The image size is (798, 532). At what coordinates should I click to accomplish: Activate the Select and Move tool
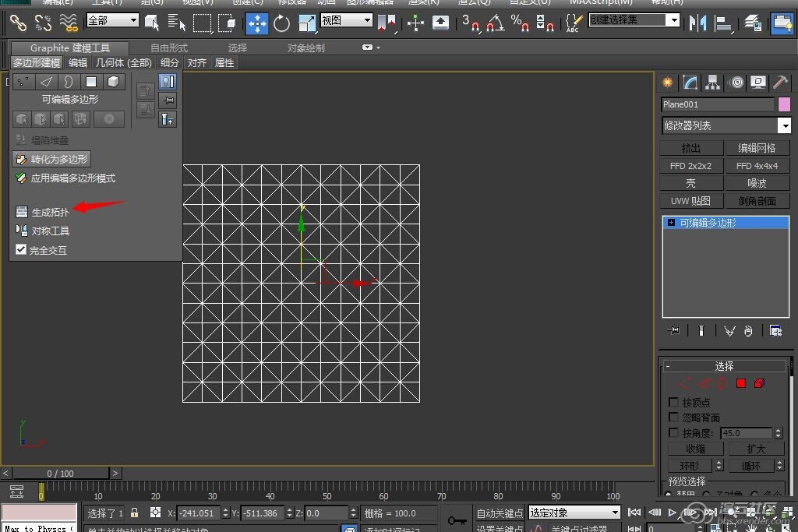257,23
